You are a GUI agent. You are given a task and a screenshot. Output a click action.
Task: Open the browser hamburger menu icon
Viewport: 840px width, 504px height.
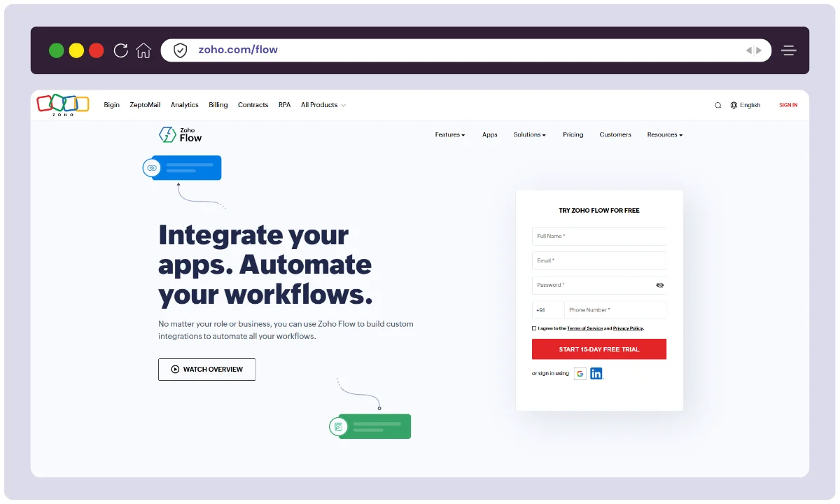pos(789,50)
